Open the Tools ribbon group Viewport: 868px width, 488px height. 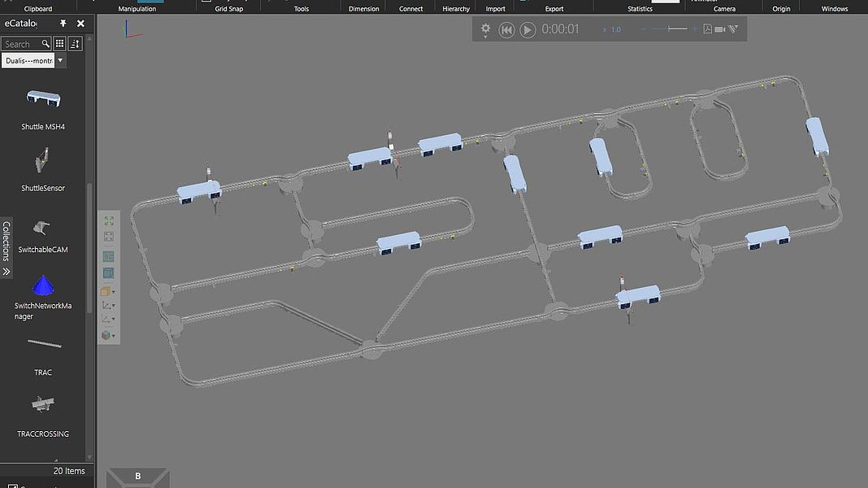[x=302, y=9]
